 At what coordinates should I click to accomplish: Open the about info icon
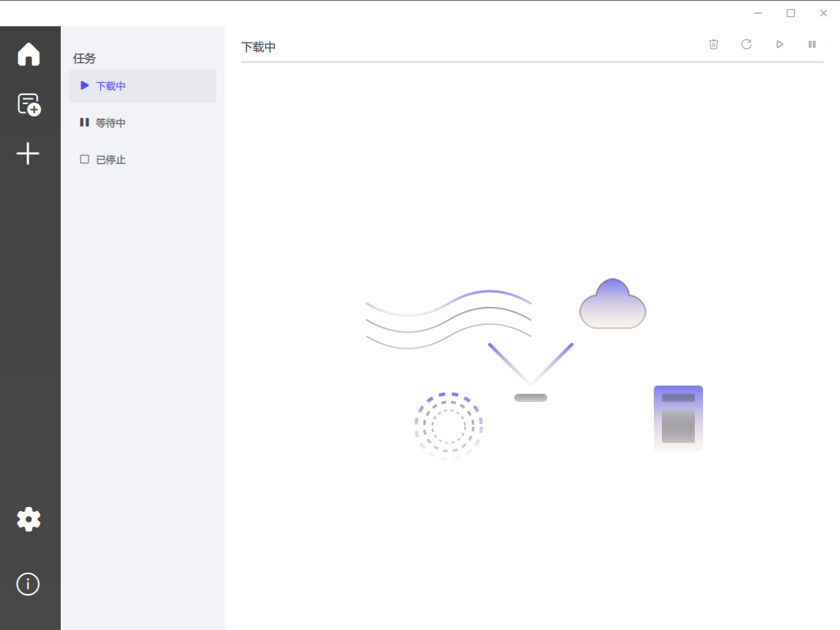pos(28,584)
